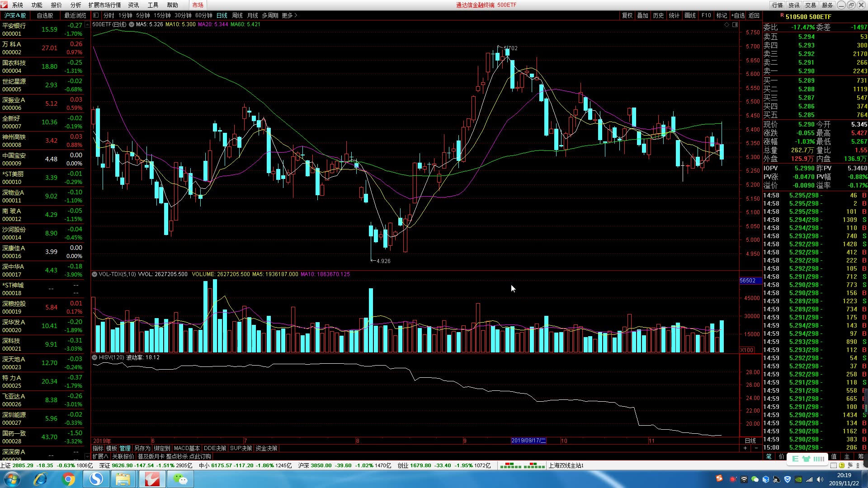
Task: Toggle the right info panel icon
Action: click(x=735, y=24)
